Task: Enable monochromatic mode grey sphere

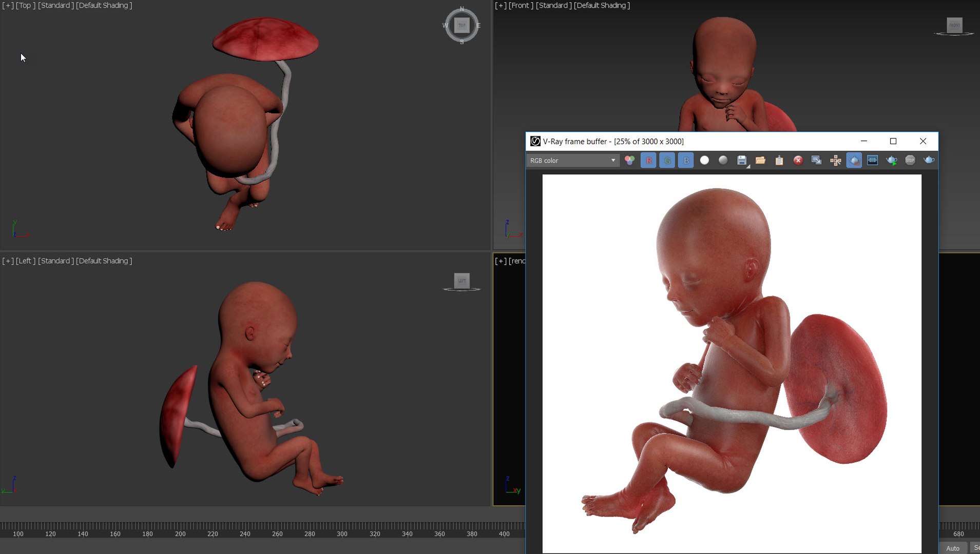Action: tap(723, 161)
